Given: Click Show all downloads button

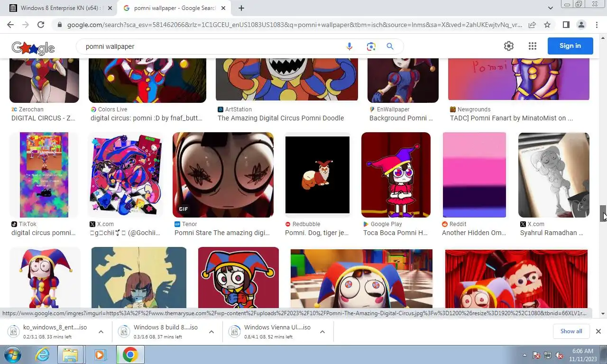Looking at the screenshot, I should pyautogui.click(x=571, y=331).
